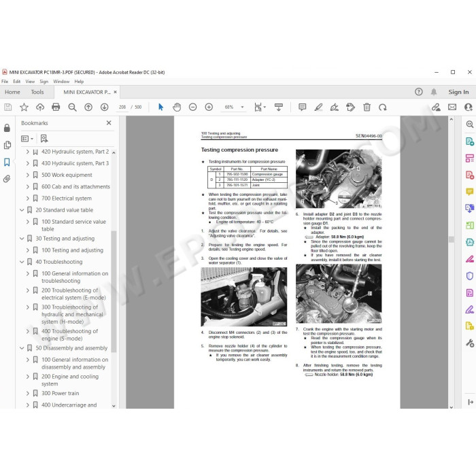The height and width of the screenshot is (476, 476).
Task: Click the page number input field
Action: point(122,107)
